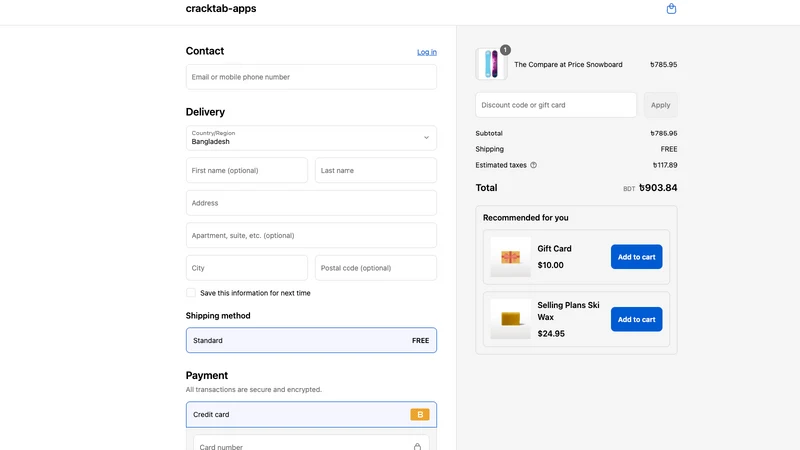Focus the Discount code or gift card field

click(x=556, y=105)
